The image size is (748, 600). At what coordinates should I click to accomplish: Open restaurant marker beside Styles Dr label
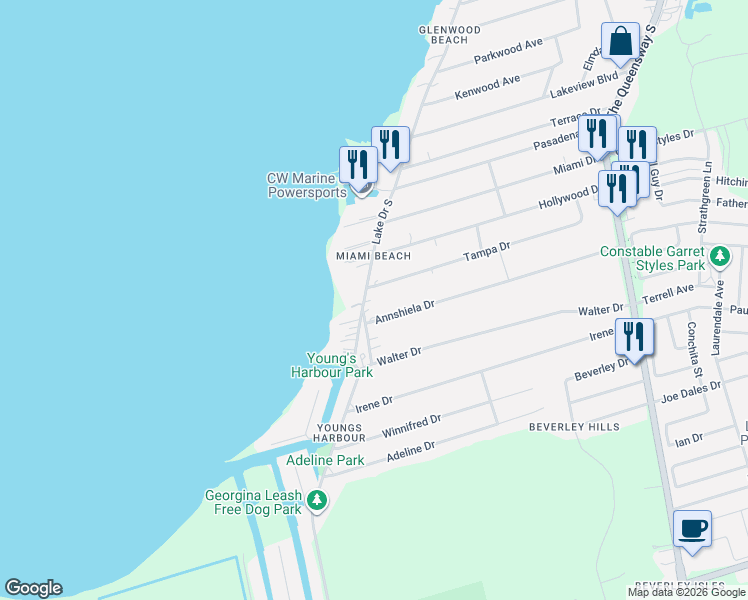pos(638,145)
